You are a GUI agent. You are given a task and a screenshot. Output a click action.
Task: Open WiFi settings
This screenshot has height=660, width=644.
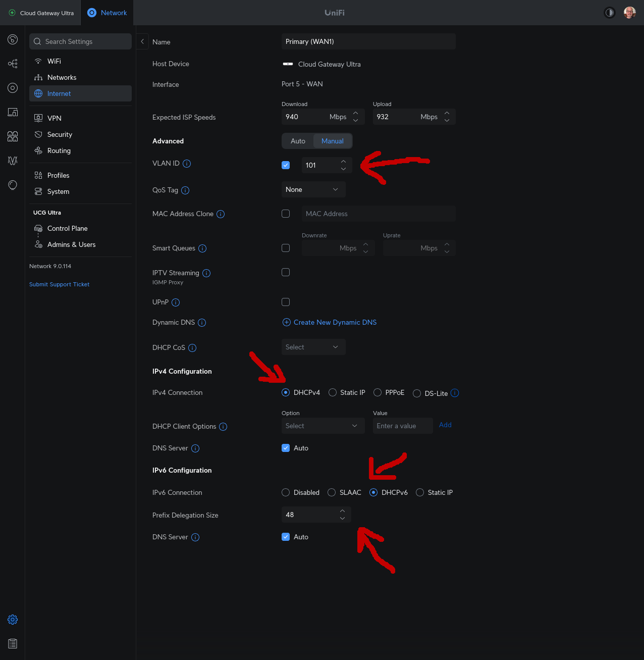point(80,61)
